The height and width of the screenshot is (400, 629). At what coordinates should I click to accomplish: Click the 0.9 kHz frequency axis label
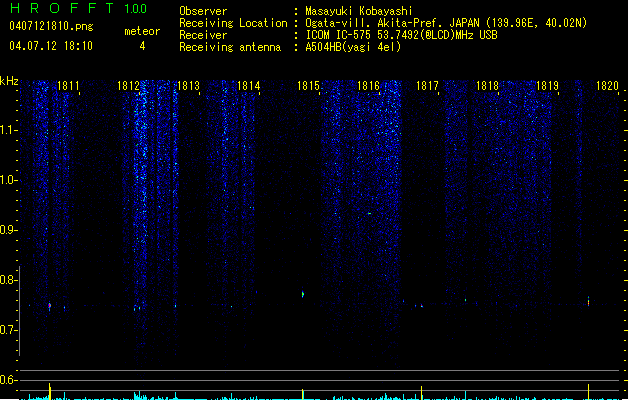tap(8, 230)
